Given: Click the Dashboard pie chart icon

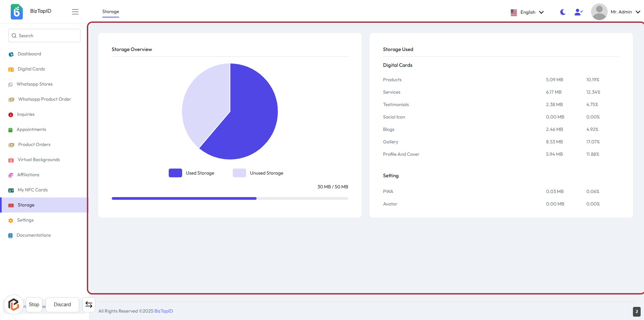Looking at the screenshot, I should pos(11,54).
